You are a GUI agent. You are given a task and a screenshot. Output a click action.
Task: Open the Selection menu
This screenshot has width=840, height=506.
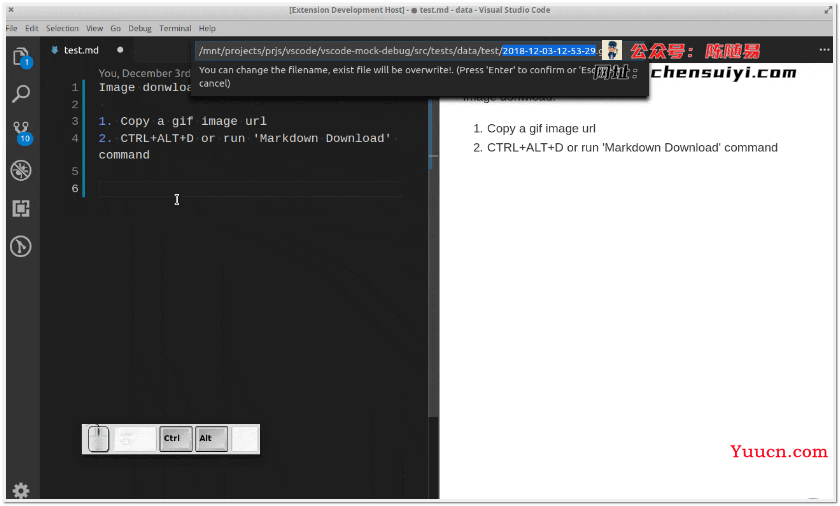click(62, 28)
